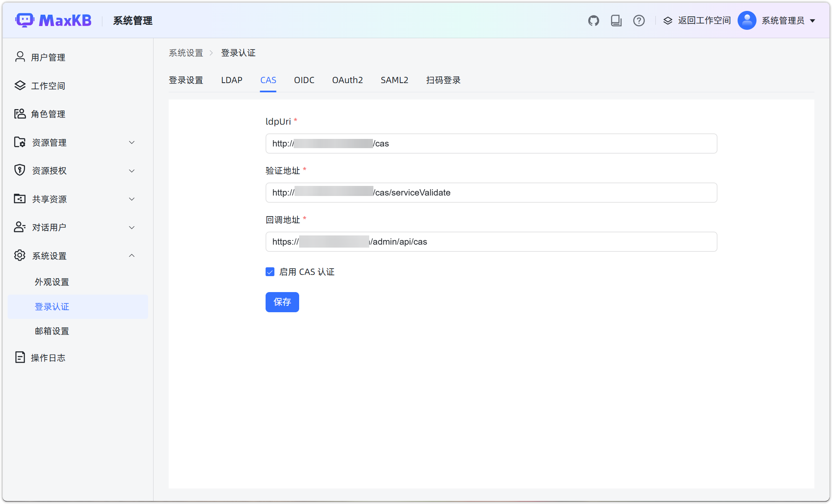Expand the 资源授权 menu chevron
The height and width of the screenshot is (504, 832).
pos(132,171)
